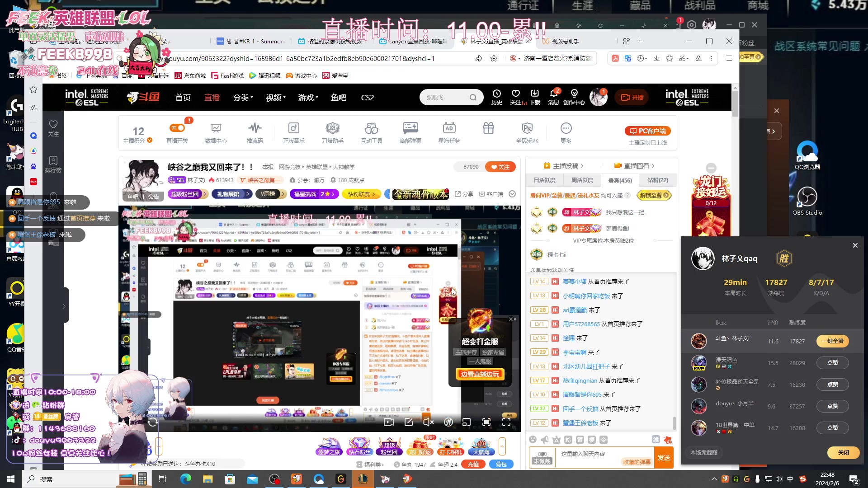Open 星海任务 AD tasks
Viewport: 868px width, 488px height.
(449, 133)
